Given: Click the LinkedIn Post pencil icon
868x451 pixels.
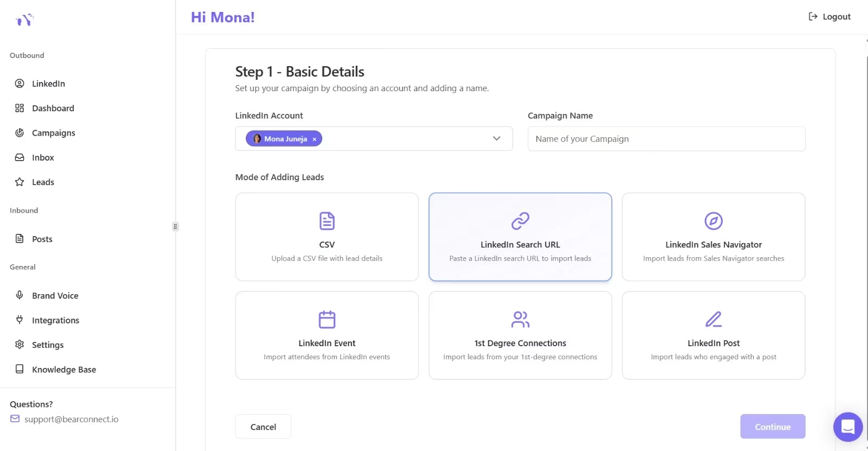Looking at the screenshot, I should point(713,319).
